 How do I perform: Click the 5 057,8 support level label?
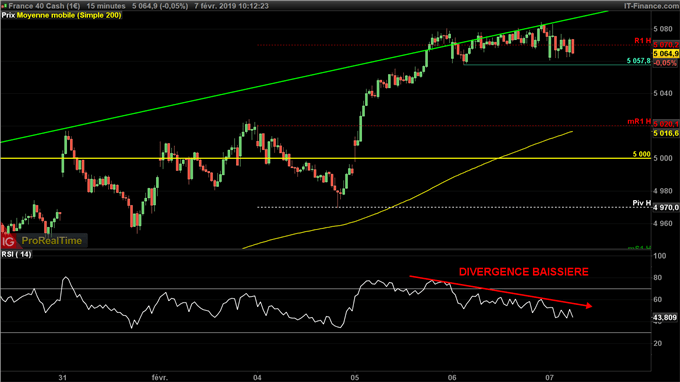(x=638, y=61)
